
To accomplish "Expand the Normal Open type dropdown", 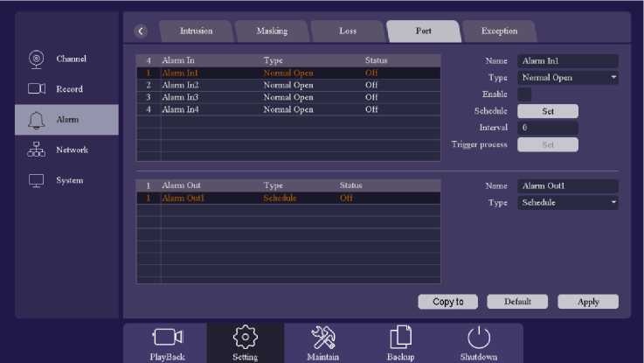I will (x=568, y=78).
